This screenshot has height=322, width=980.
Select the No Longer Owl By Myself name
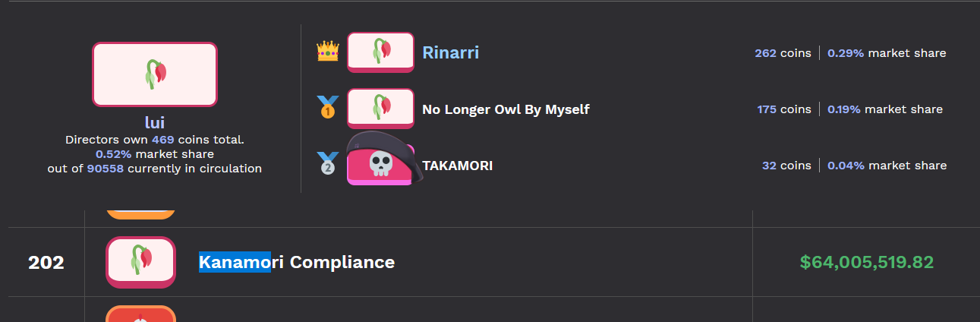pos(506,109)
